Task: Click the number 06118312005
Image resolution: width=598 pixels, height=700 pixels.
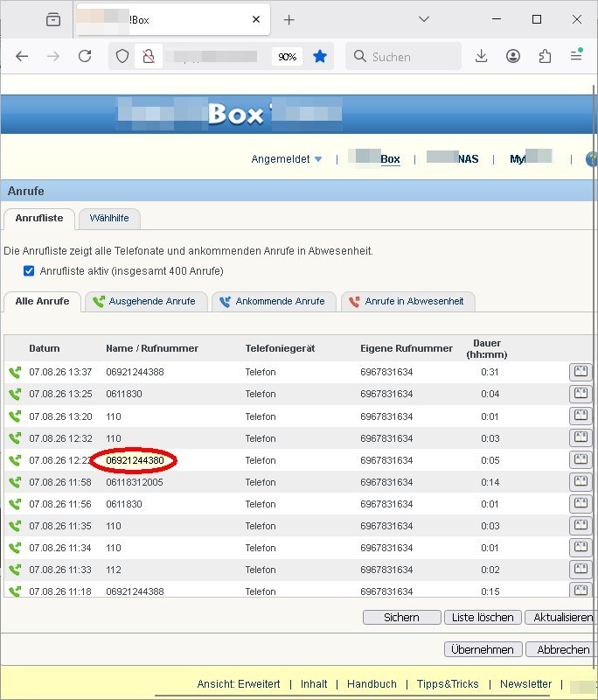Action: (x=135, y=482)
